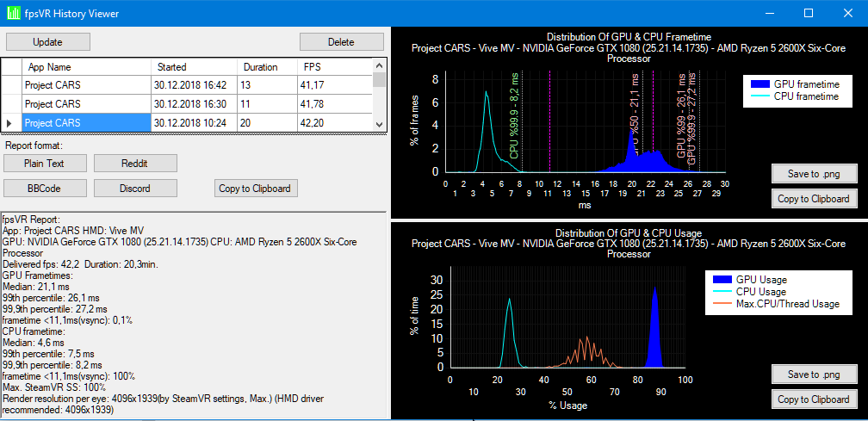Click the duration cell showing 20
The height and width of the screenshot is (421, 868).
pos(268,123)
